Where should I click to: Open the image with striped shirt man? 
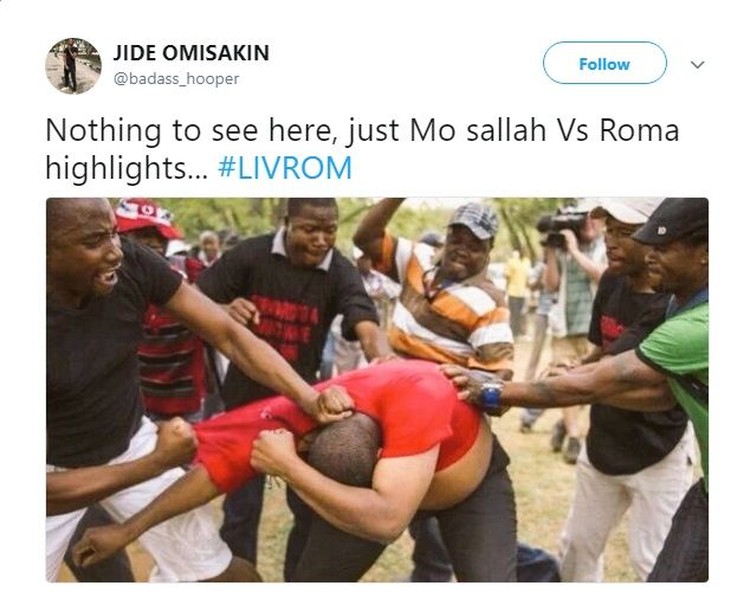(377, 389)
